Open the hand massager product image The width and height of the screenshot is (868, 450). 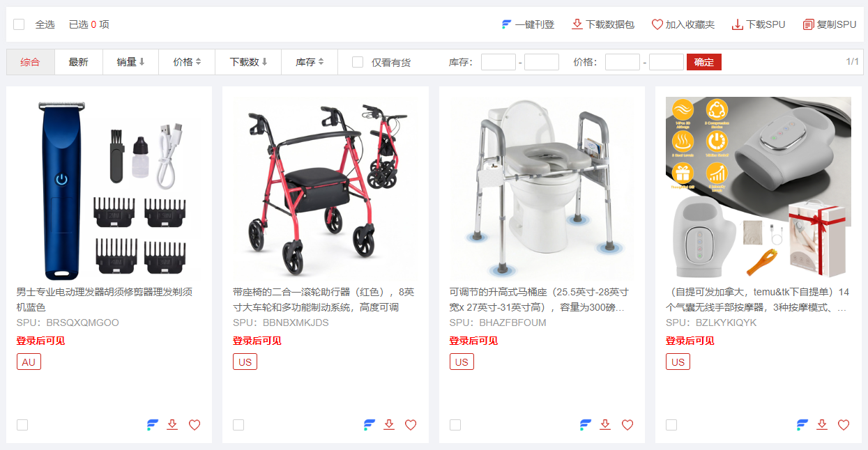click(759, 188)
